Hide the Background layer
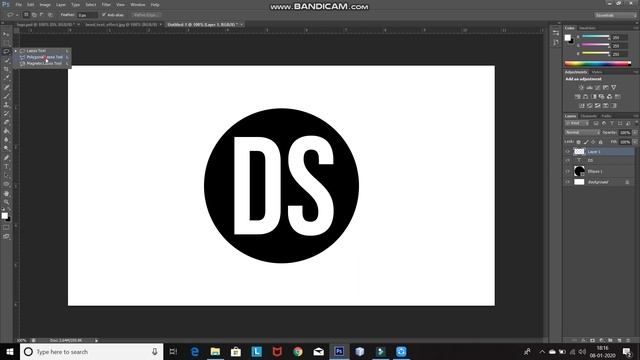 568,182
